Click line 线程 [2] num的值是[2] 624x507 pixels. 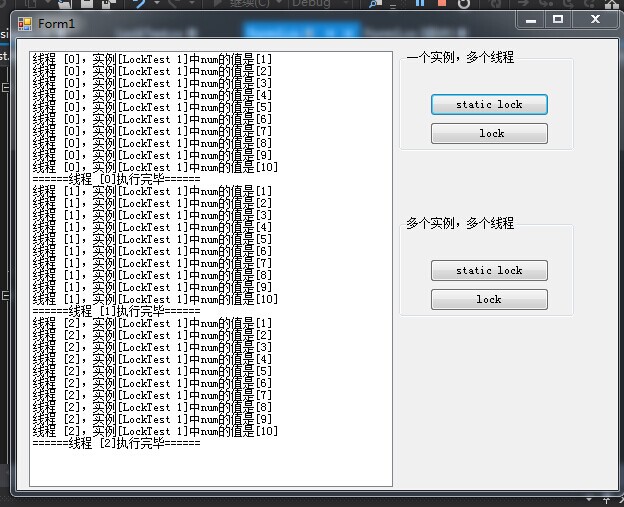click(152, 335)
